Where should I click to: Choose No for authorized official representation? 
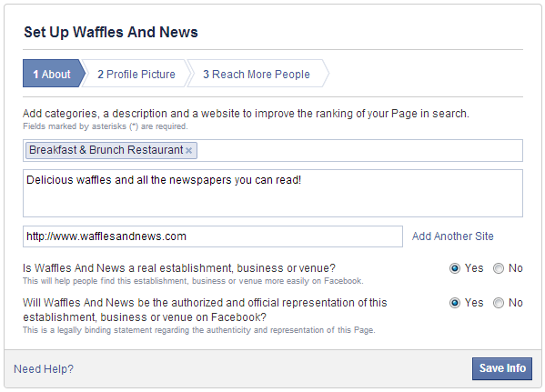point(498,303)
